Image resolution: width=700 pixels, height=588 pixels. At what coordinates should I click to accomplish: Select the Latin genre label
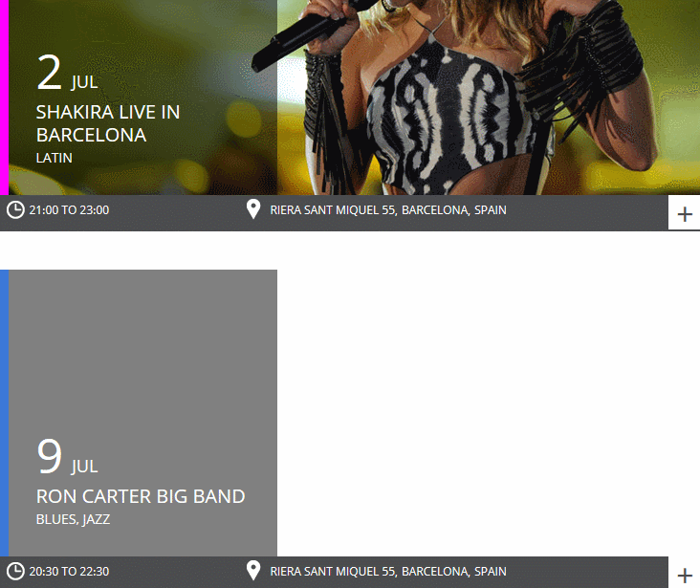point(54,158)
